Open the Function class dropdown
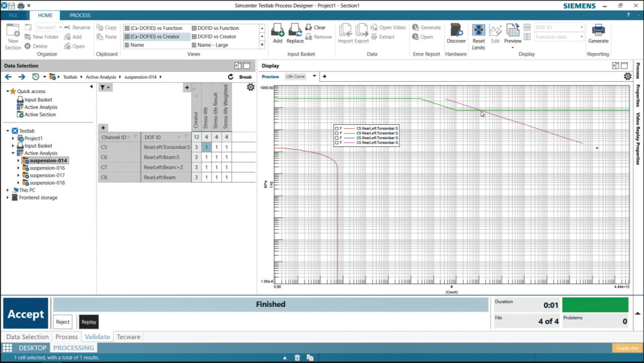 coord(581,37)
